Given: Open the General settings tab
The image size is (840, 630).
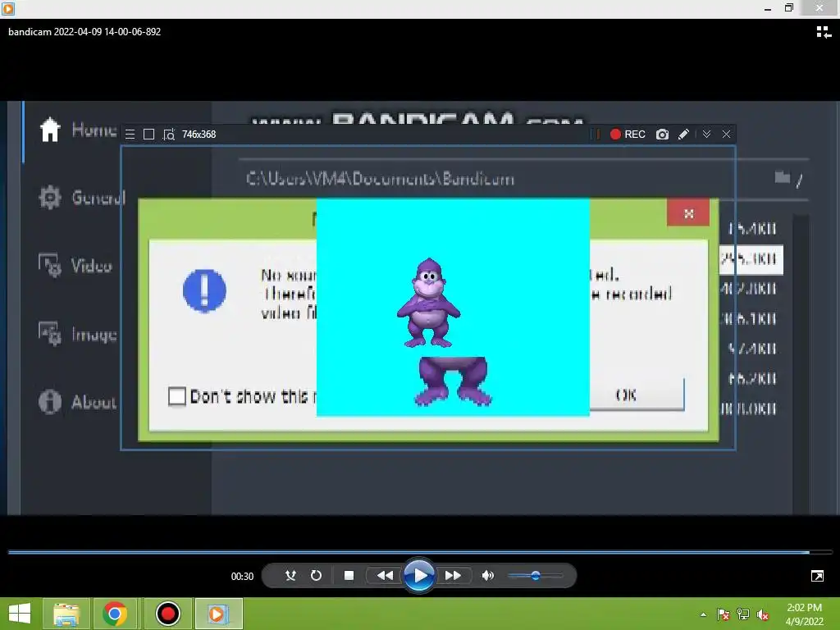Looking at the screenshot, I should point(81,198).
